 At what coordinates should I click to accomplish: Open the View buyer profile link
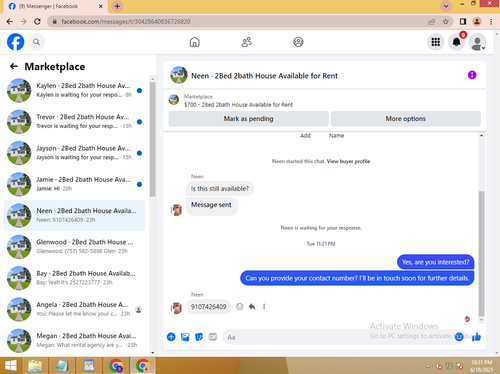(348, 161)
